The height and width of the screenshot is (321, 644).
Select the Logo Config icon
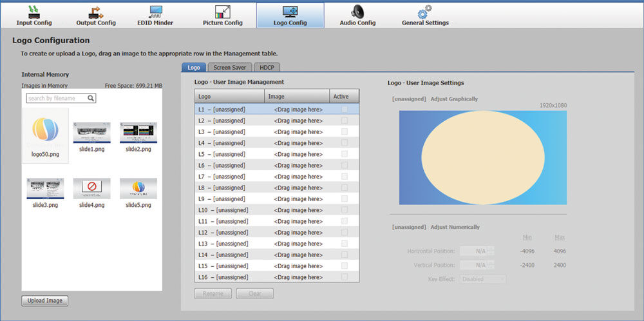(290, 12)
